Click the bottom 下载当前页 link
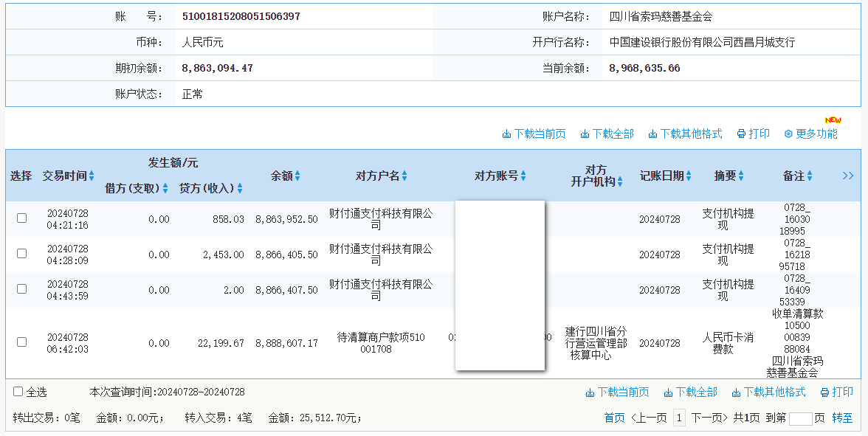Image resolution: width=868 pixels, height=436 pixels. click(x=617, y=392)
